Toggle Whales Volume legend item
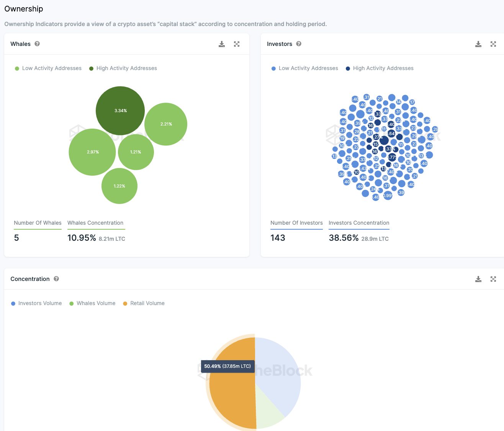Image resolution: width=504 pixels, height=431 pixels. click(x=92, y=303)
